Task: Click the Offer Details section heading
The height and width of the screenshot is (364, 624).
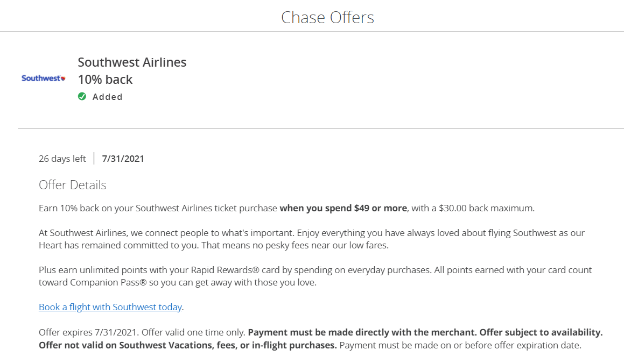Action: (73, 185)
